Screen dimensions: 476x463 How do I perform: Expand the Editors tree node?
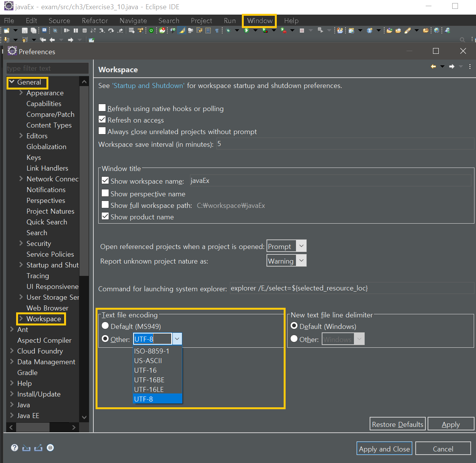[21, 136]
